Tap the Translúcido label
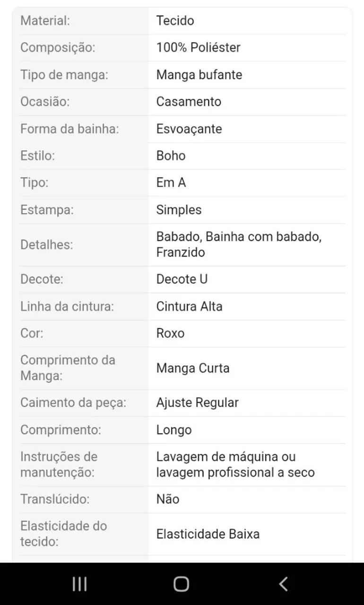This screenshot has width=364, height=605. click(x=55, y=499)
